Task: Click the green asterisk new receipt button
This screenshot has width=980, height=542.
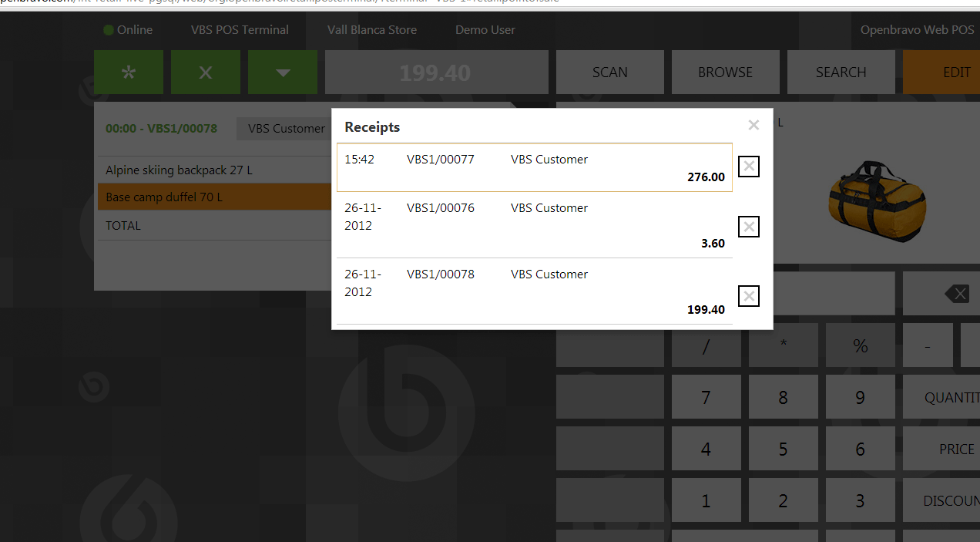Action: 129,72
